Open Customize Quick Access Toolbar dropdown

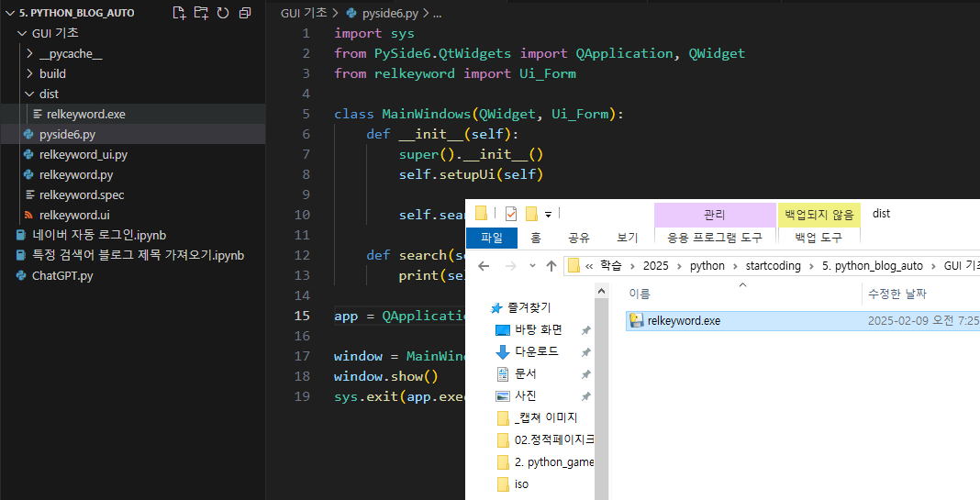point(548,215)
